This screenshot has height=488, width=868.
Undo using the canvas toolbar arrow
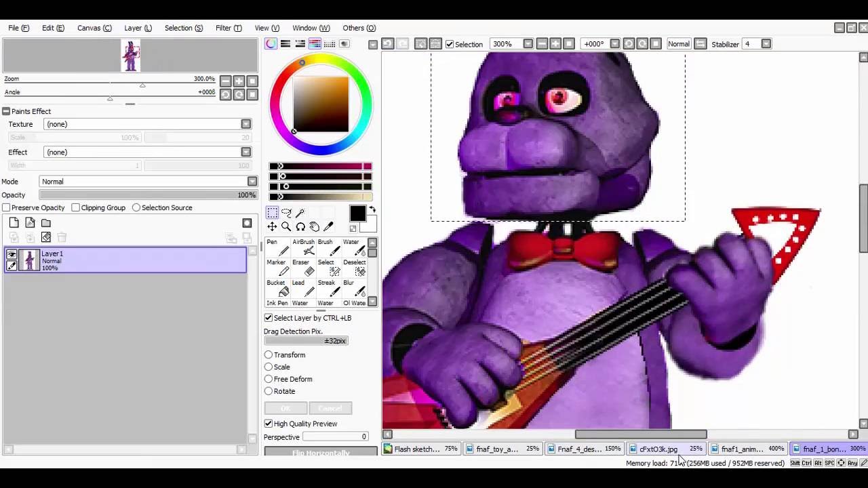[x=388, y=44]
